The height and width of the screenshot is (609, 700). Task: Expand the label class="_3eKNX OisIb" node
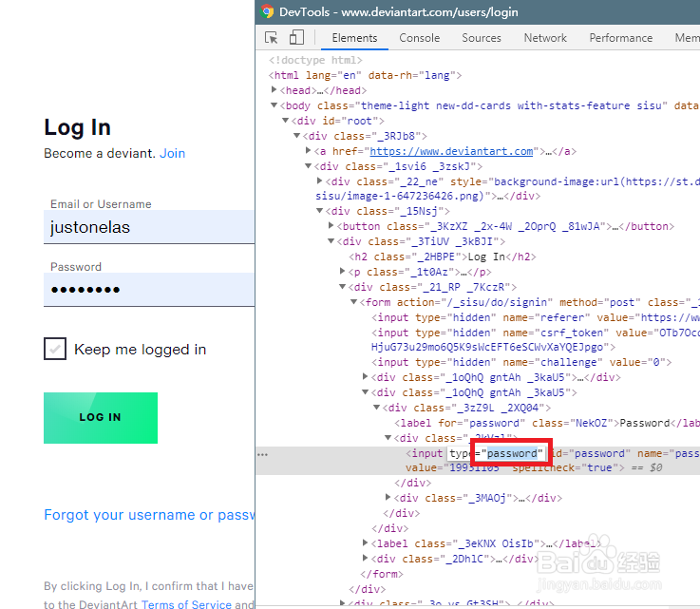[365, 542]
